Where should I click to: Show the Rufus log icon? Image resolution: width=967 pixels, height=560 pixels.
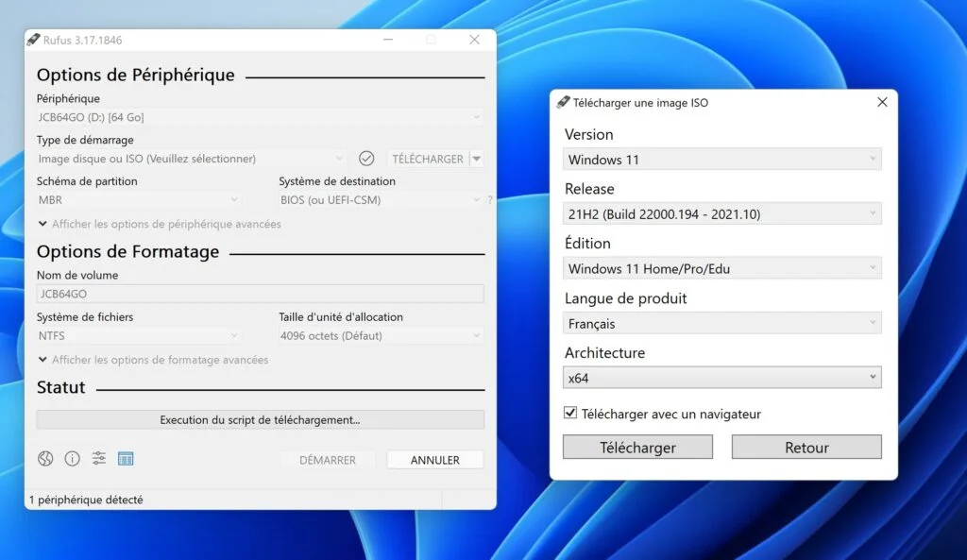tap(126, 458)
